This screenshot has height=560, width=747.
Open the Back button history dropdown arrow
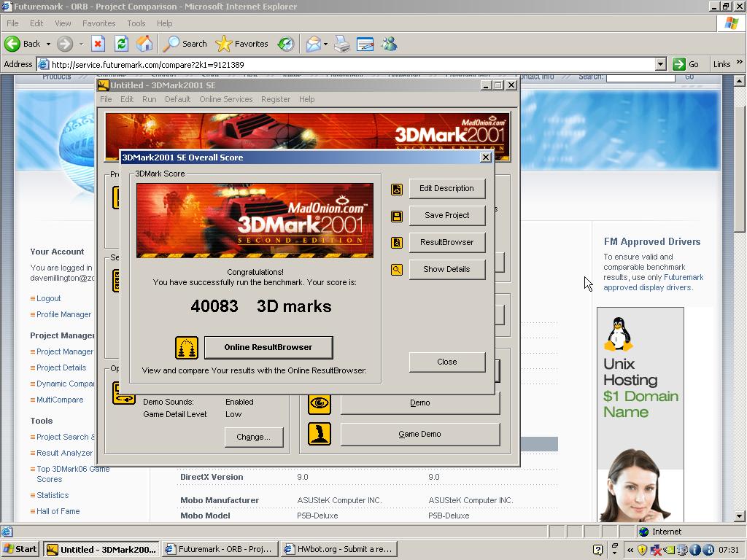pos(48,44)
